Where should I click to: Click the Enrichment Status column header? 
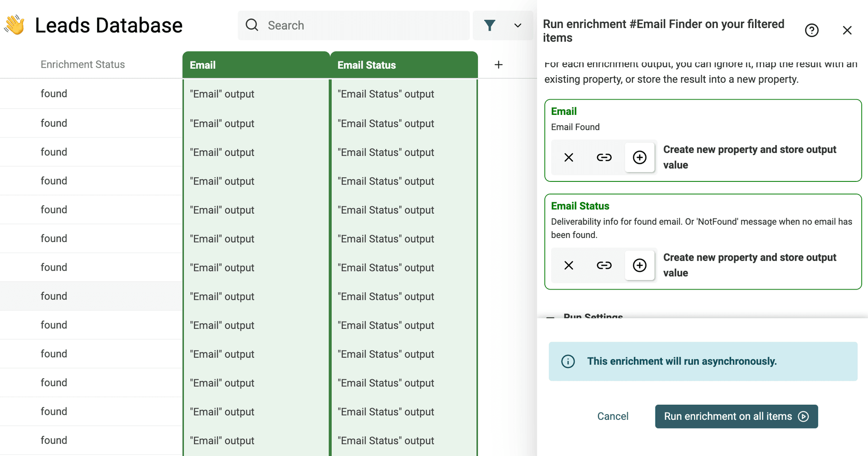click(x=83, y=65)
